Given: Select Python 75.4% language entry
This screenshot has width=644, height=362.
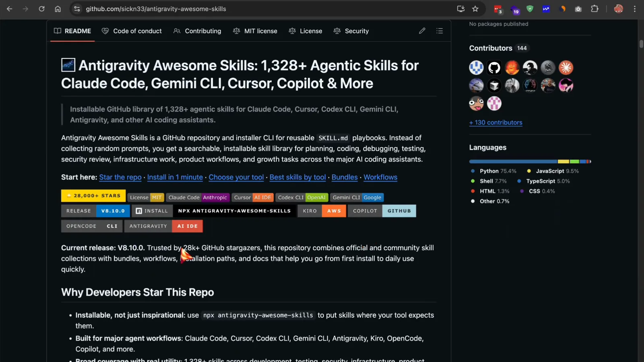Looking at the screenshot, I should [494, 171].
